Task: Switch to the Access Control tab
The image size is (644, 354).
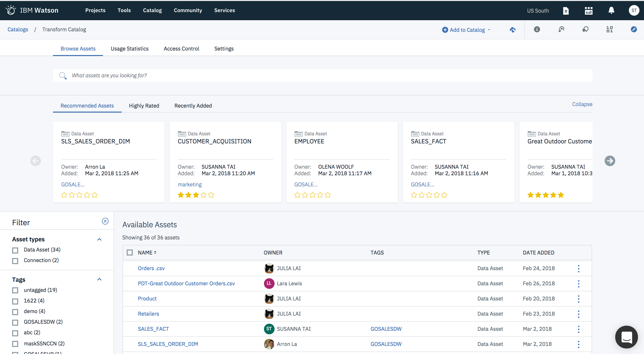Action: pyautogui.click(x=181, y=48)
